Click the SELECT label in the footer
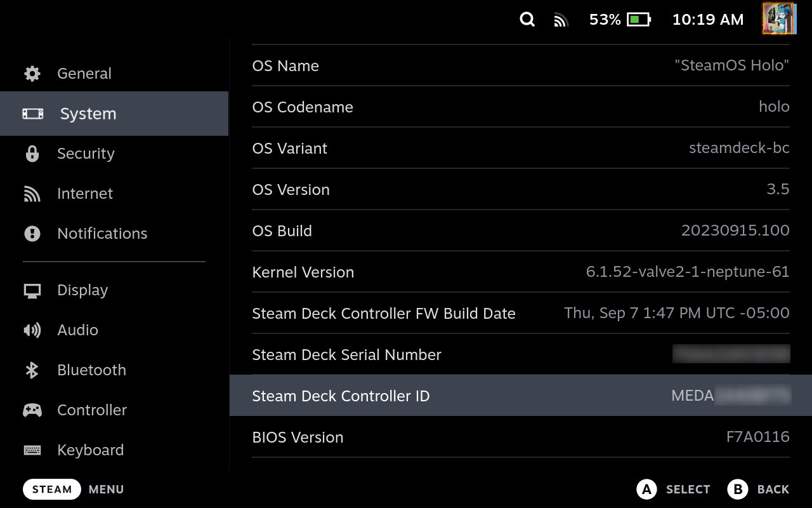The height and width of the screenshot is (508, 812). coord(688,490)
